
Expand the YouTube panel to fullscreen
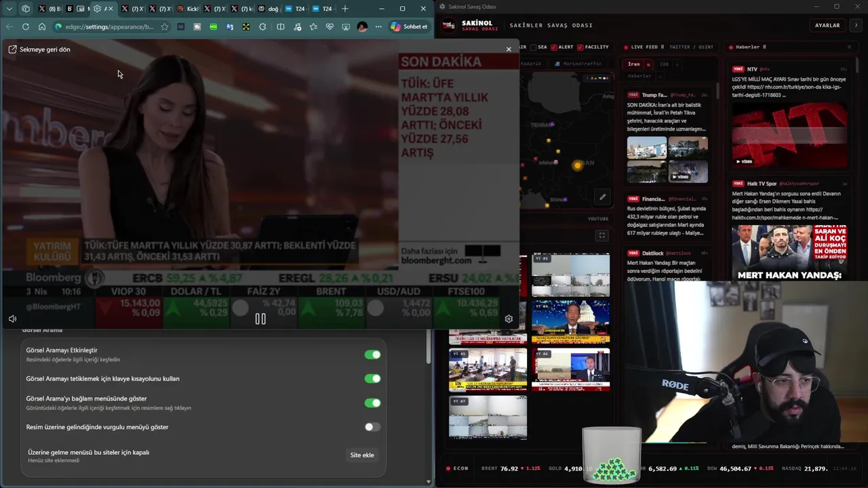click(x=601, y=235)
